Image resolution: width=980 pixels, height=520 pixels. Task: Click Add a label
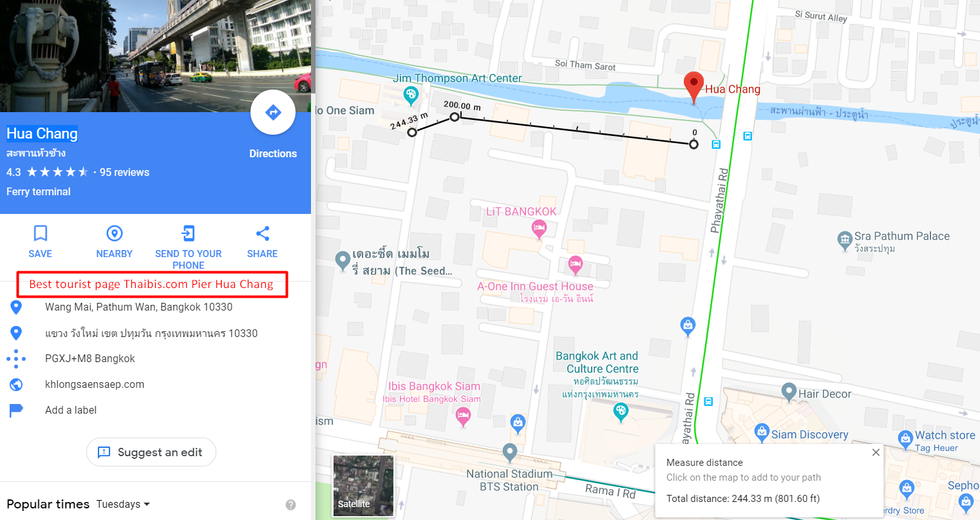(71, 410)
